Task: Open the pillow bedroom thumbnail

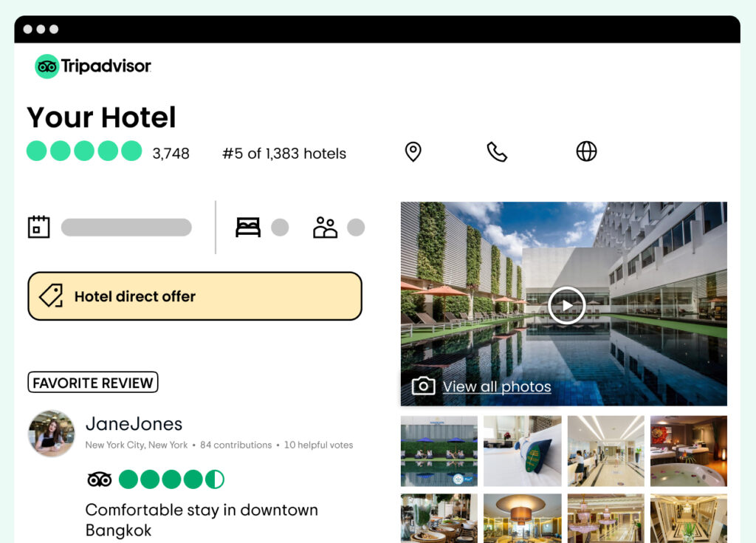Action: 523,451
